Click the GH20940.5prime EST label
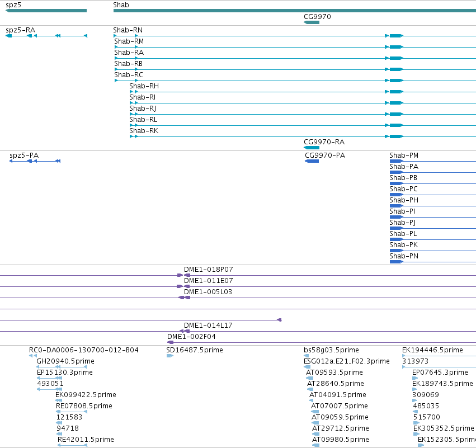 pos(65,361)
